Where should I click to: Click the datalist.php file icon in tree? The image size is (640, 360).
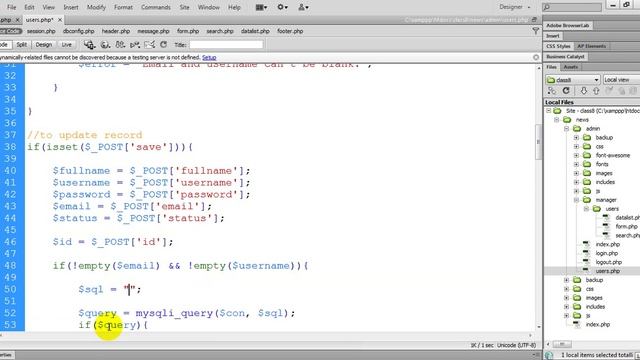pyautogui.click(x=606, y=218)
